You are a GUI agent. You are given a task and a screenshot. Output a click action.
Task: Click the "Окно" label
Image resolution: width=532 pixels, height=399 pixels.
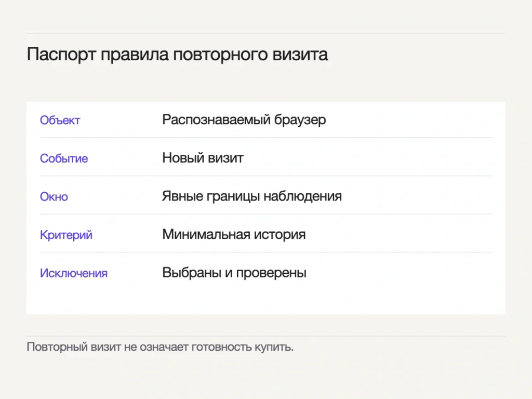(x=54, y=197)
